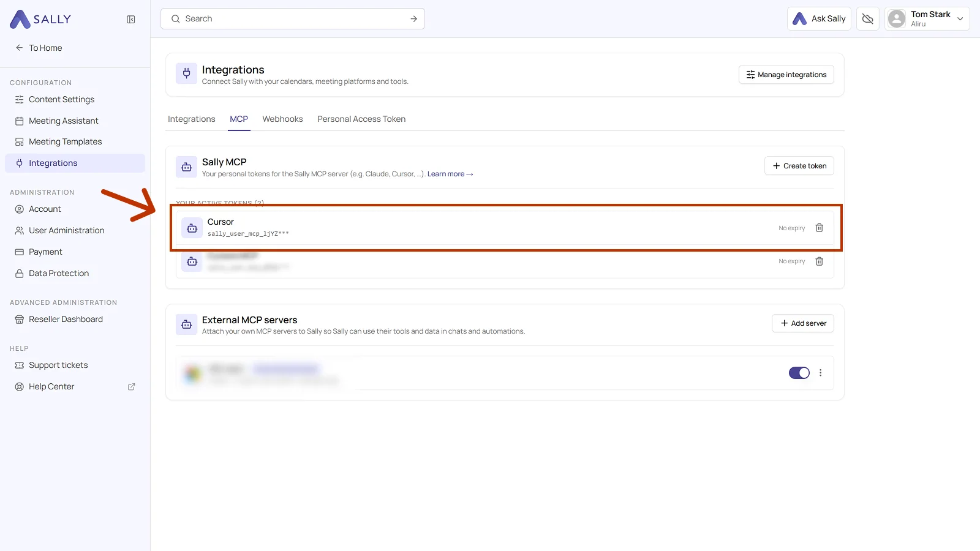980x551 pixels.
Task: Open Support tickets
Action: tap(75, 365)
